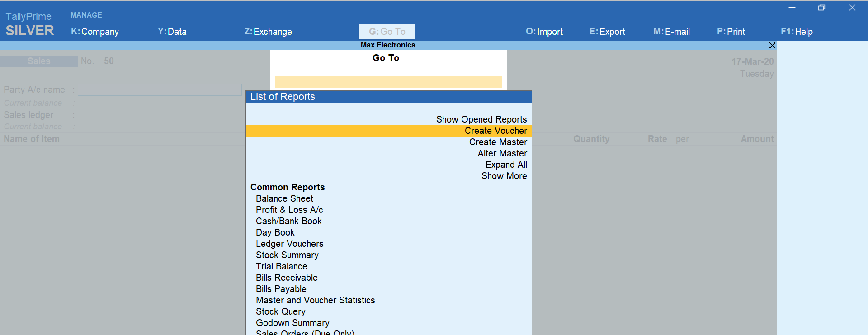This screenshot has width=868, height=335.
Task: Open the P: Print menu
Action: pyautogui.click(x=731, y=32)
